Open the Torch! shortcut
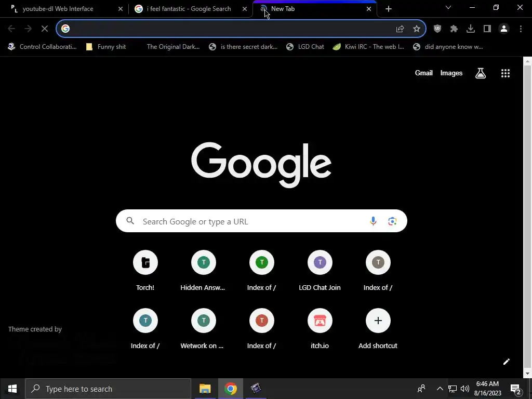 [145, 271]
